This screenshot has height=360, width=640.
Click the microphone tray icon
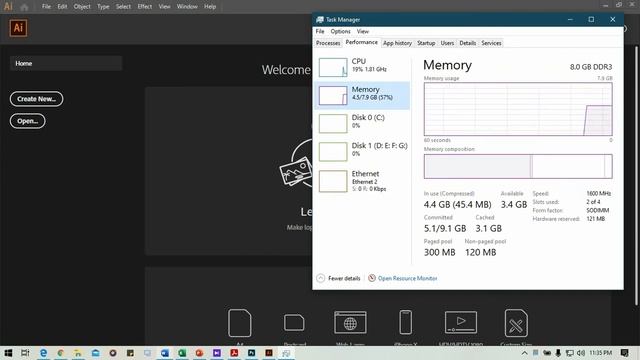click(x=558, y=353)
